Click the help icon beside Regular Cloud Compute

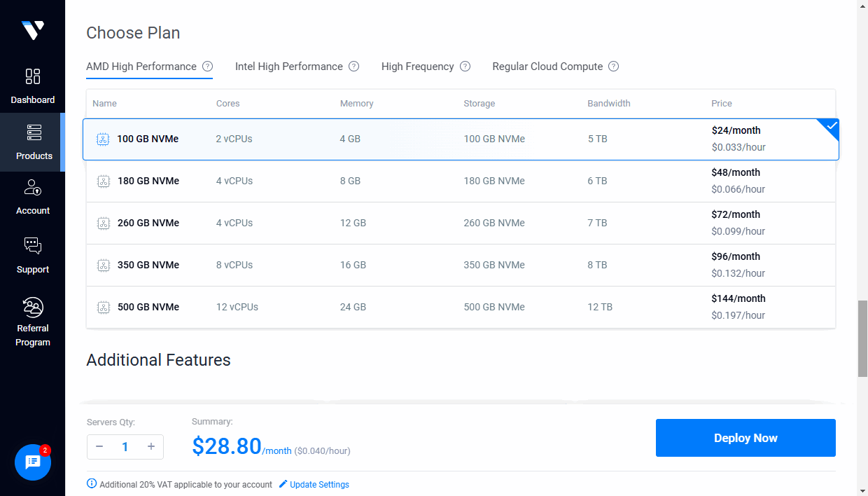[614, 66]
